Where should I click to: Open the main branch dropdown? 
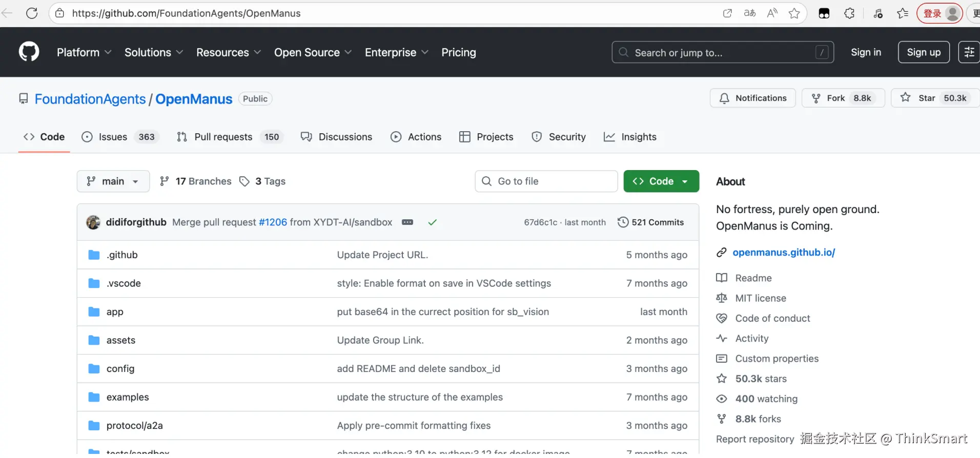pos(113,181)
